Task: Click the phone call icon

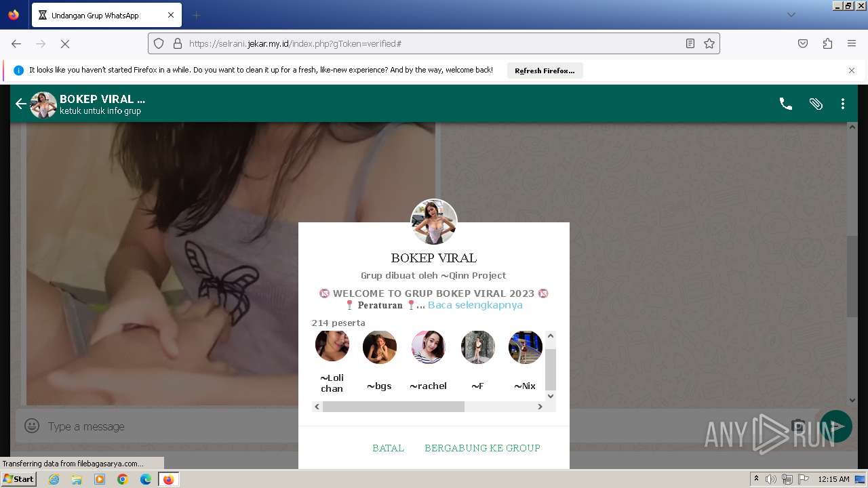Action: (786, 104)
